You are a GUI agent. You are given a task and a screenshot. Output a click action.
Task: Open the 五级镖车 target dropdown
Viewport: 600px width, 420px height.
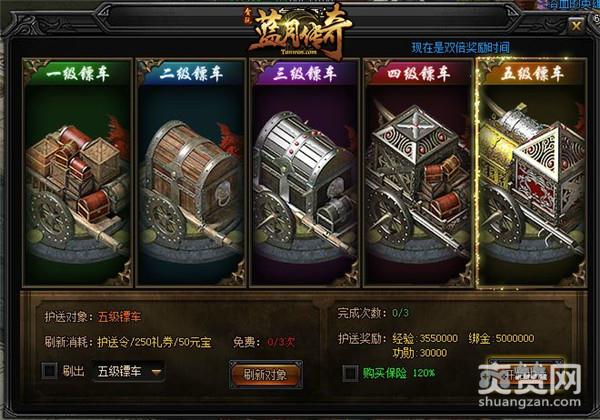pyautogui.click(x=129, y=371)
